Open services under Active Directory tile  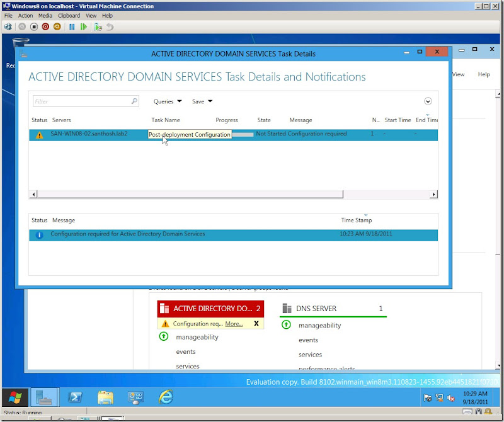pyautogui.click(x=187, y=366)
